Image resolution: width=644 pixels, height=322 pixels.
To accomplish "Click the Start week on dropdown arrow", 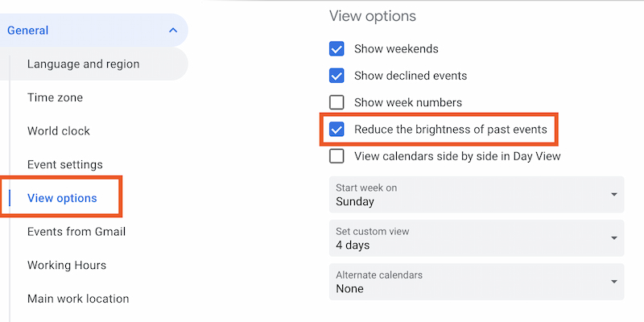I will [614, 194].
